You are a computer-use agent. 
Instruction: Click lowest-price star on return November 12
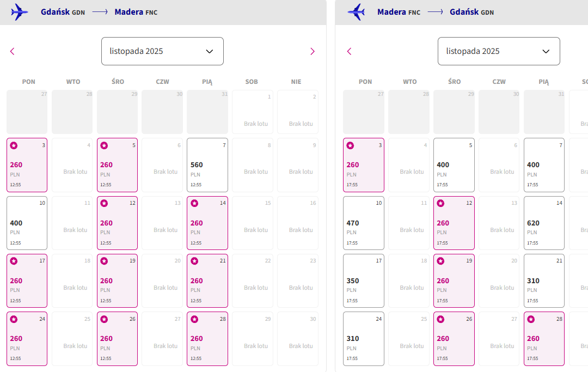(440, 203)
